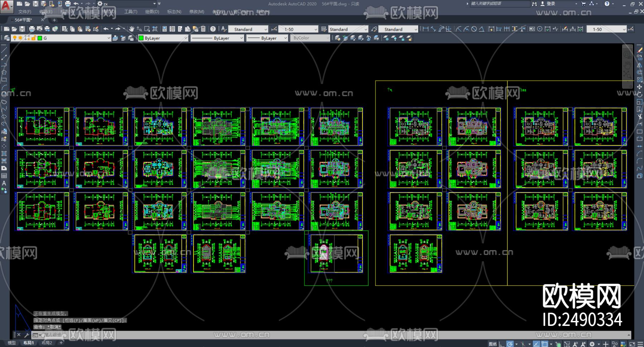This screenshot has width=644, height=347.
Task: Select the Pan hand tool
Action: click(131, 29)
